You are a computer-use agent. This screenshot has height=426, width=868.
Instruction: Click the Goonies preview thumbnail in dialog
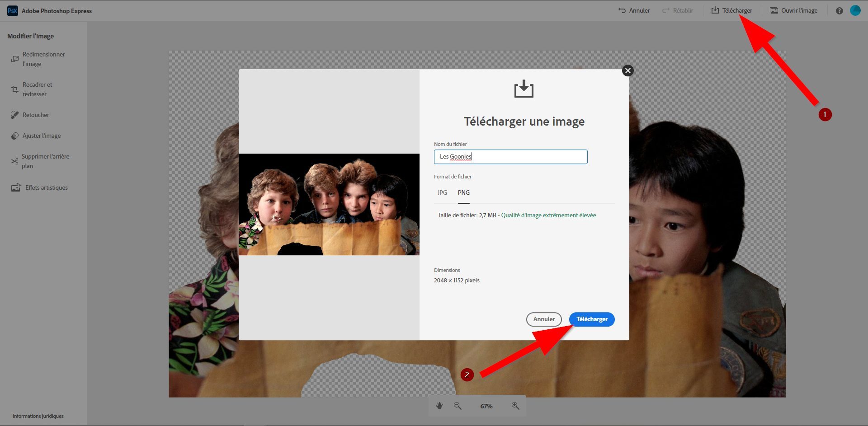tap(329, 205)
